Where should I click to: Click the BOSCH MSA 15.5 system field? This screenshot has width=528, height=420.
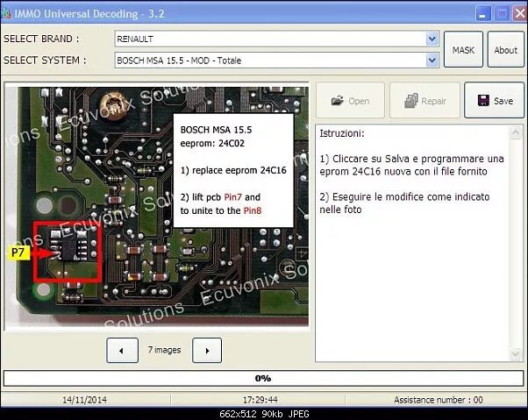pyautogui.click(x=276, y=61)
